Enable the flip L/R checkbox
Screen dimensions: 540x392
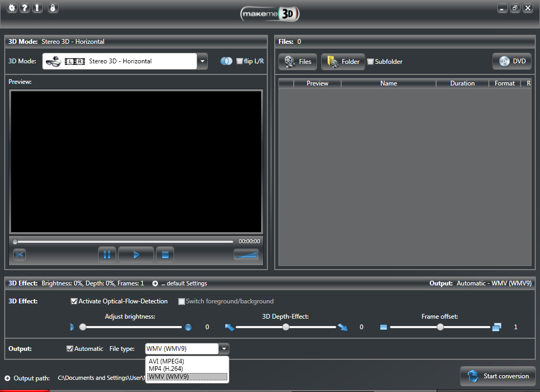(239, 61)
